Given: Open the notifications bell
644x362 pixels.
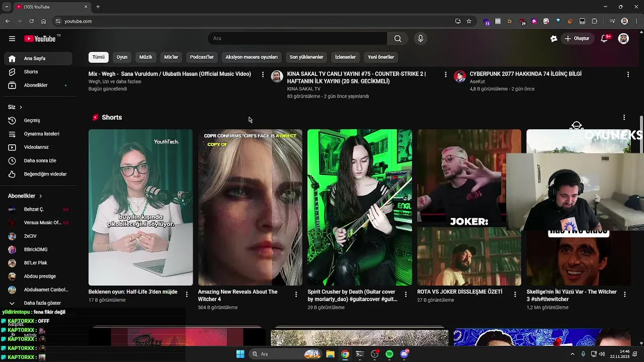Looking at the screenshot, I should [605, 39].
